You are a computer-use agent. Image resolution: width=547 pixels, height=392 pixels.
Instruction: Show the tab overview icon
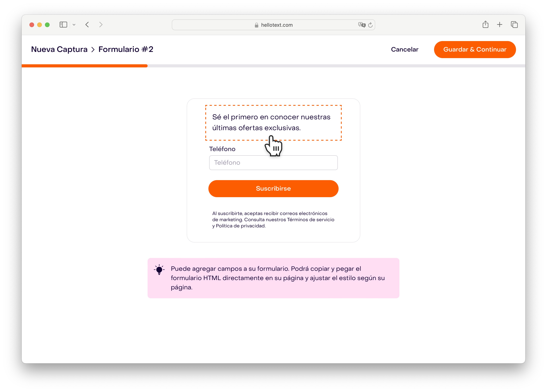[x=514, y=25]
